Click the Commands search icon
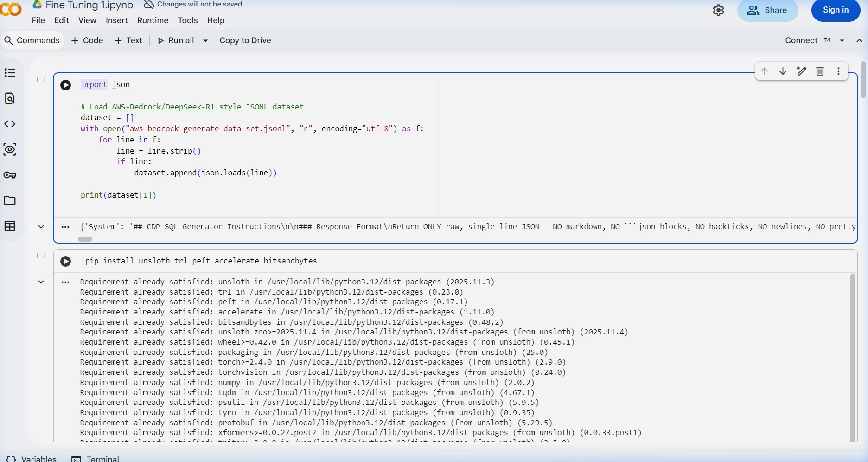 8,40
